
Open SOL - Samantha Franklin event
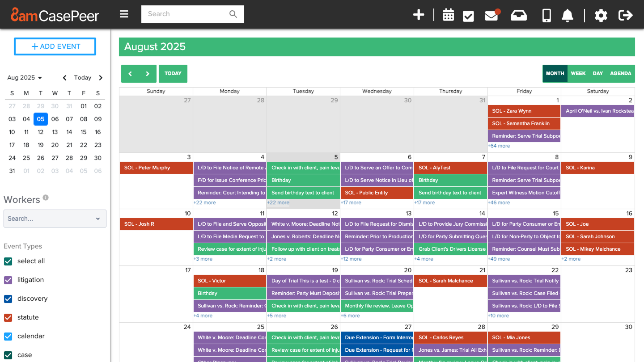[x=524, y=123]
